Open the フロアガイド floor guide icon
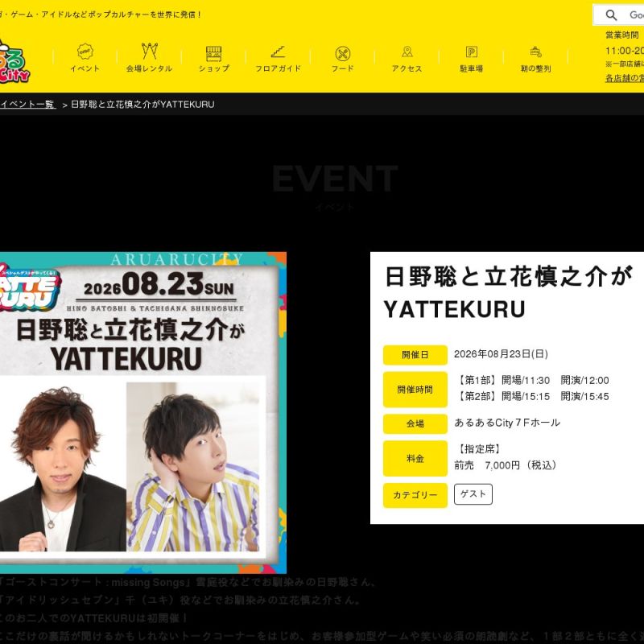The image size is (644, 644). tap(278, 52)
